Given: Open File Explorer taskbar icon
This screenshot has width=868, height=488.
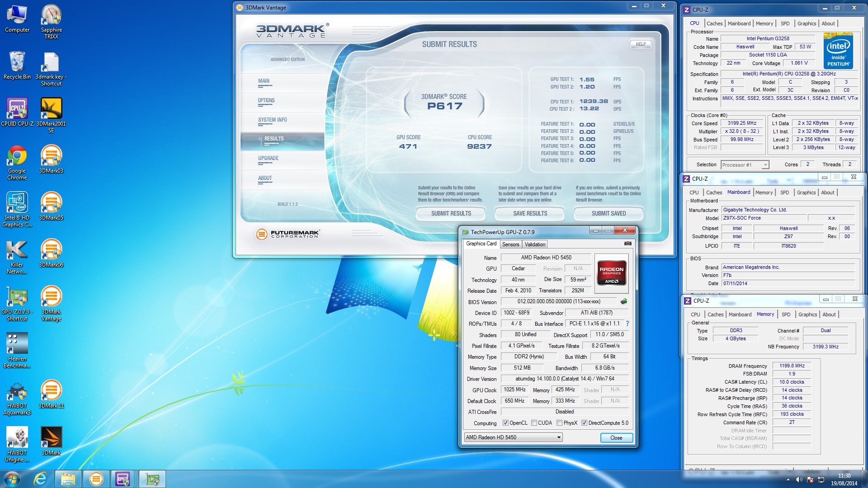Looking at the screenshot, I should 68,479.
